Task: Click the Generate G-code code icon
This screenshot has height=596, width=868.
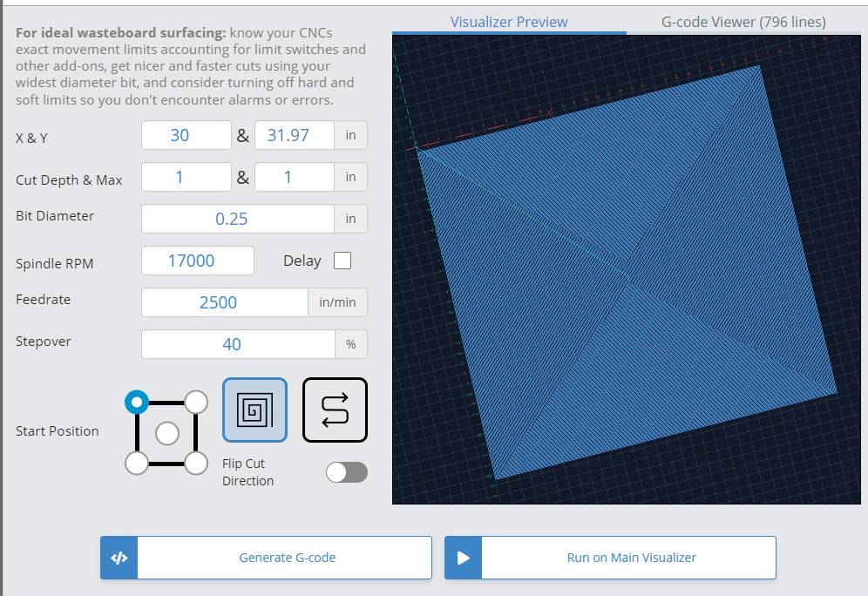Action: click(119, 558)
